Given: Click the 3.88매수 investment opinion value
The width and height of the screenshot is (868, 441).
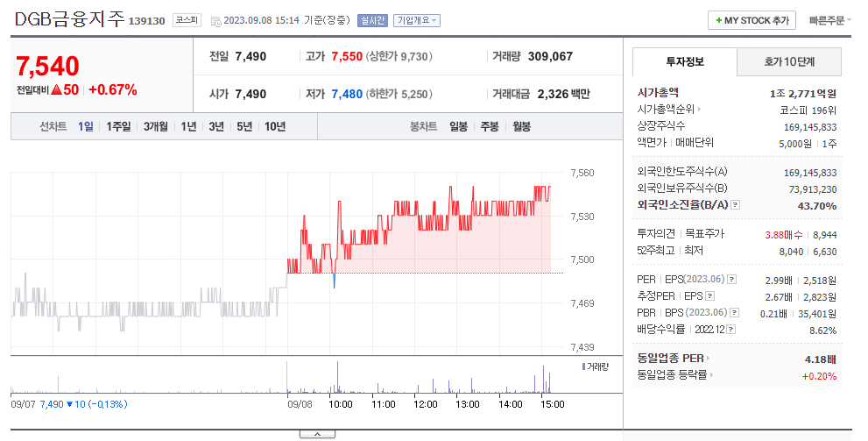Looking at the screenshot, I should pyautogui.click(x=783, y=235).
